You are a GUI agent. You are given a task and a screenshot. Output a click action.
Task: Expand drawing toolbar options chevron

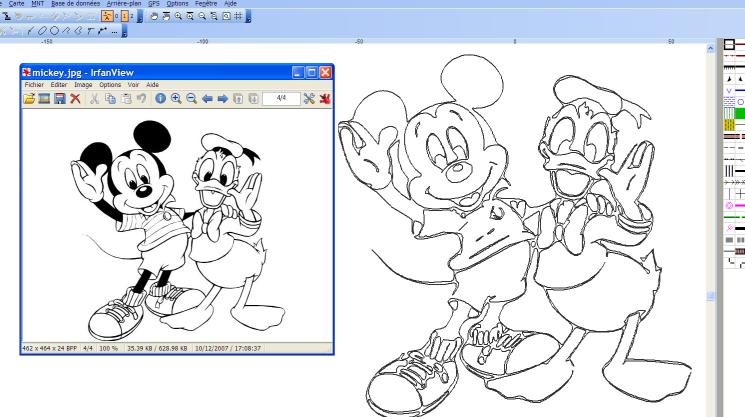[124, 32]
